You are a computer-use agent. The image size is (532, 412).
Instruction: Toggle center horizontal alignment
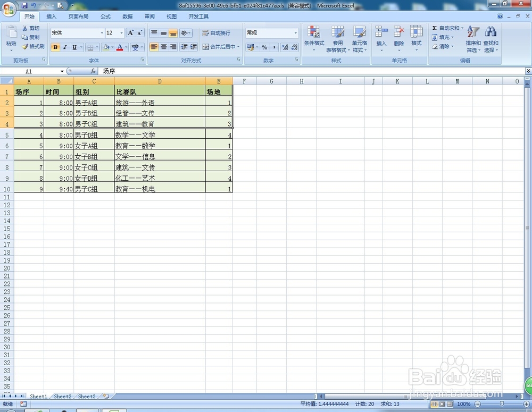163,47
